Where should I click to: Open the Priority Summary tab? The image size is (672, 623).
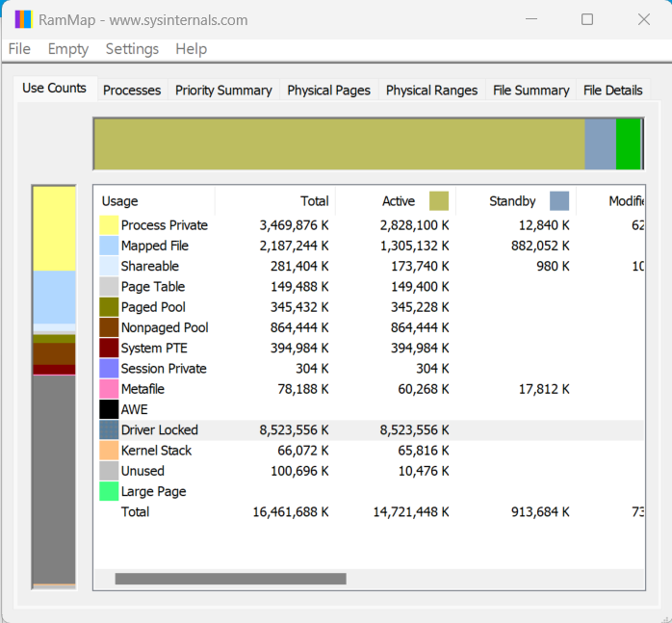pos(223,91)
